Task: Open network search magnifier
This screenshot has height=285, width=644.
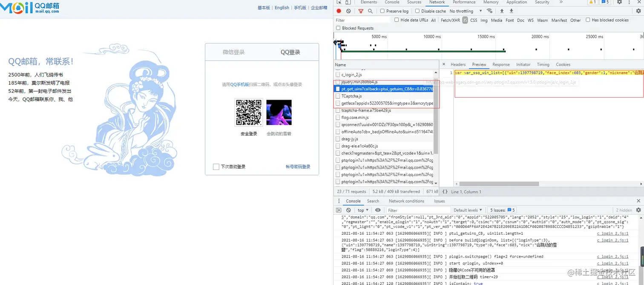Action: point(370,11)
